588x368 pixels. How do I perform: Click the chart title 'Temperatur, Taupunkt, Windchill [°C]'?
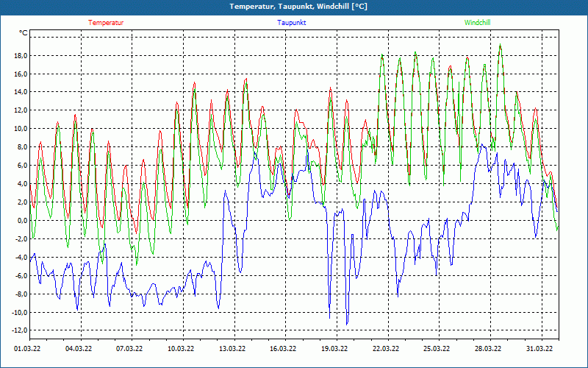coord(298,7)
